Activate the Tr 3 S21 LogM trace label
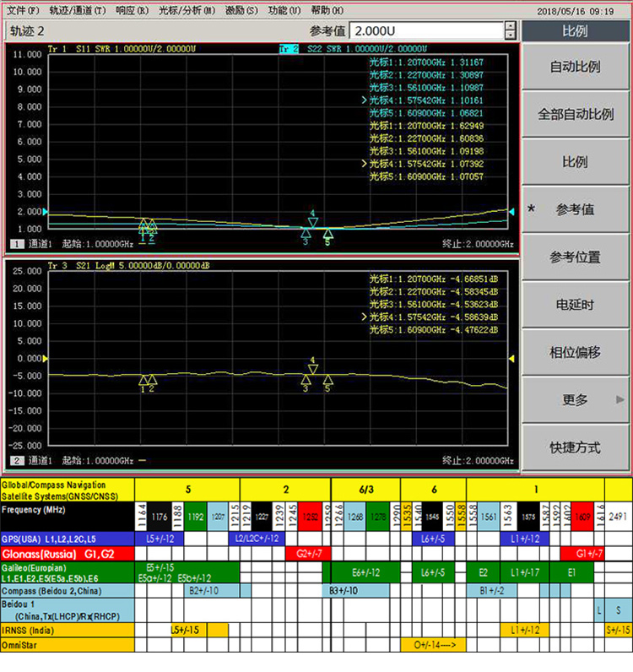Image resolution: width=633 pixels, height=672 pixels. pos(128,265)
